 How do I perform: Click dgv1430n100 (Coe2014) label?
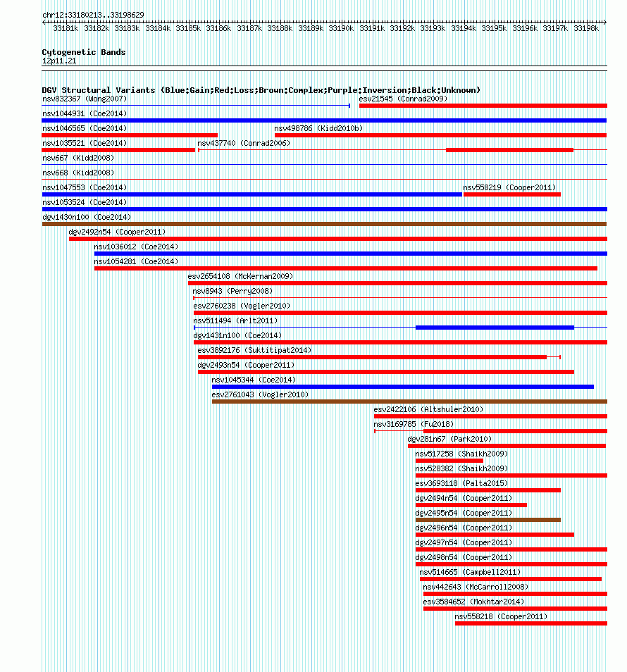(87, 217)
